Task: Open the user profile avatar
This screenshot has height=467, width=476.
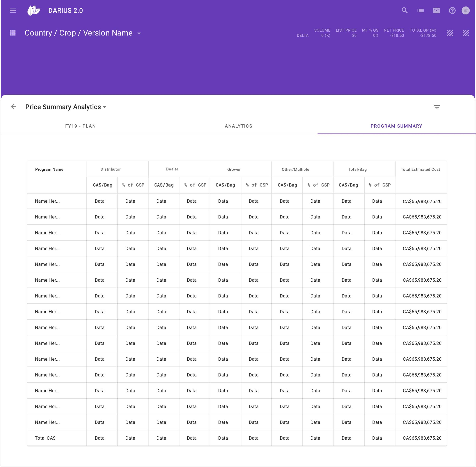Action: tap(465, 11)
